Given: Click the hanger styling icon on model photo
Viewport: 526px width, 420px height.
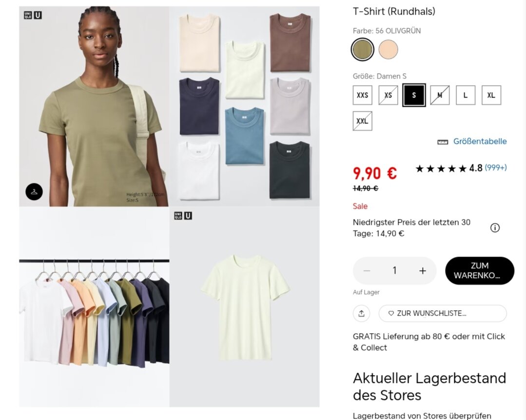Looking at the screenshot, I should coord(34,192).
